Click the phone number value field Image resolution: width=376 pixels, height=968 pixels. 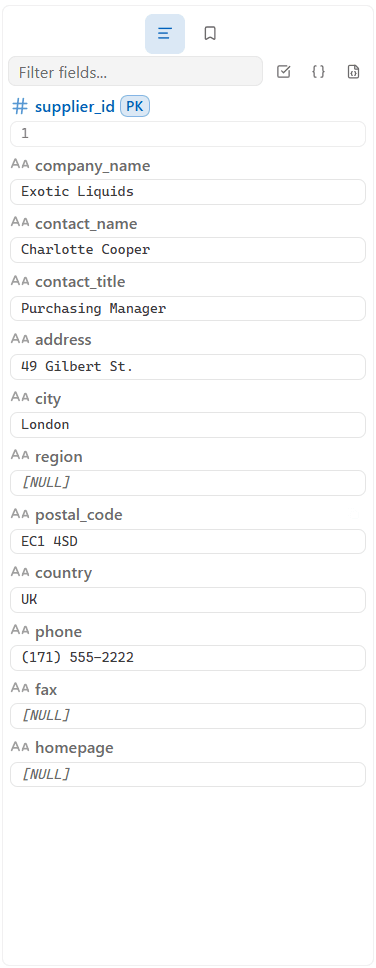coord(188,658)
